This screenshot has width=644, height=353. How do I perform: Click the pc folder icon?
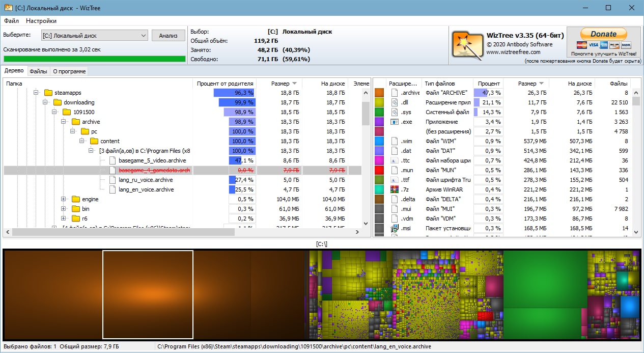point(85,131)
